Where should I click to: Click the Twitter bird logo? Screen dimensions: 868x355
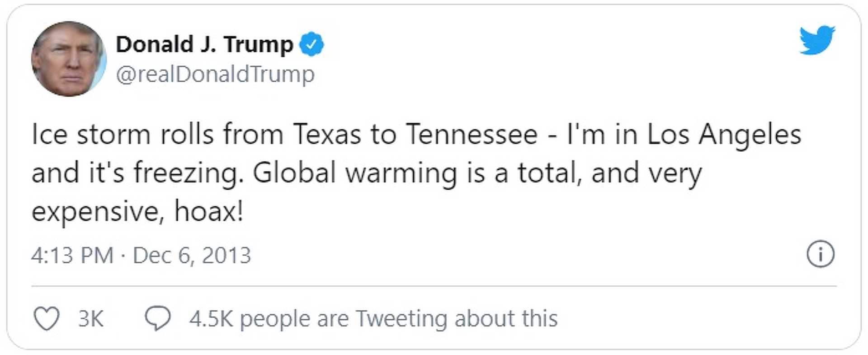(817, 40)
